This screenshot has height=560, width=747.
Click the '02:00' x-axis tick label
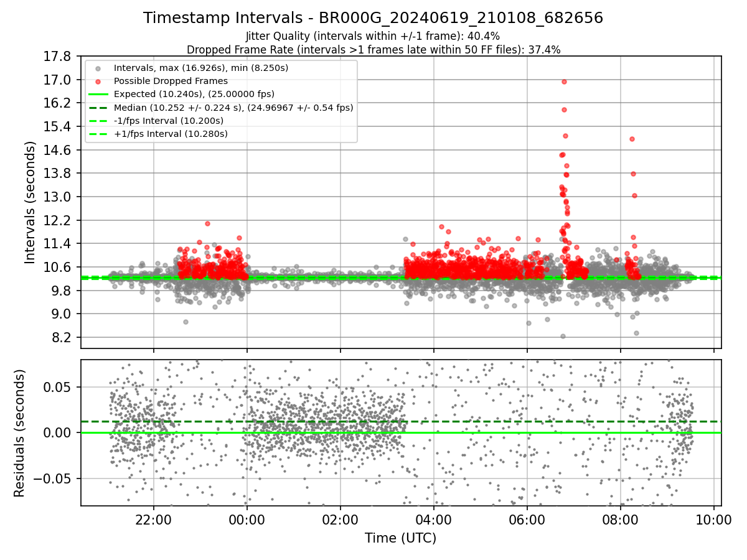(x=341, y=519)
